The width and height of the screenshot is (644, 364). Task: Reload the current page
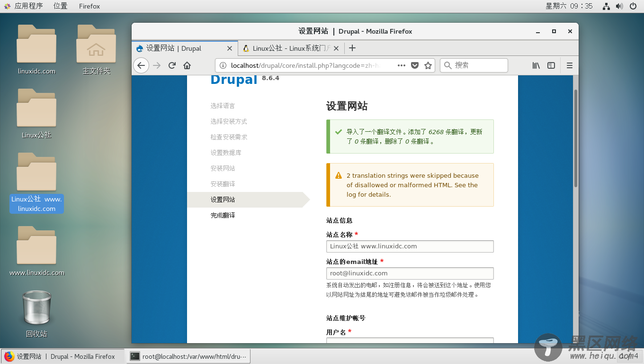pyautogui.click(x=172, y=65)
